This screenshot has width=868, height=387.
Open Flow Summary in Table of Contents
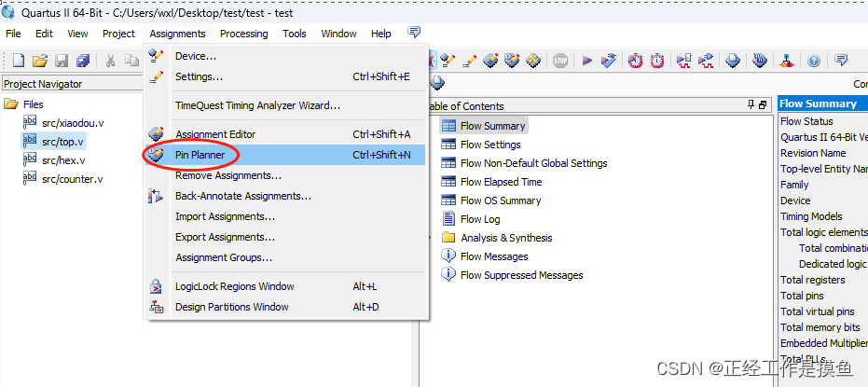click(x=485, y=126)
